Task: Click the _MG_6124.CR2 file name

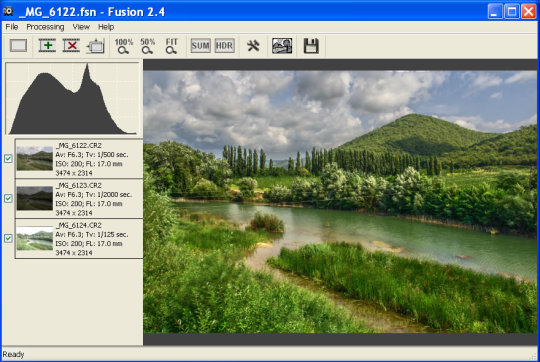Action: pyautogui.click(x=79, y=226)
